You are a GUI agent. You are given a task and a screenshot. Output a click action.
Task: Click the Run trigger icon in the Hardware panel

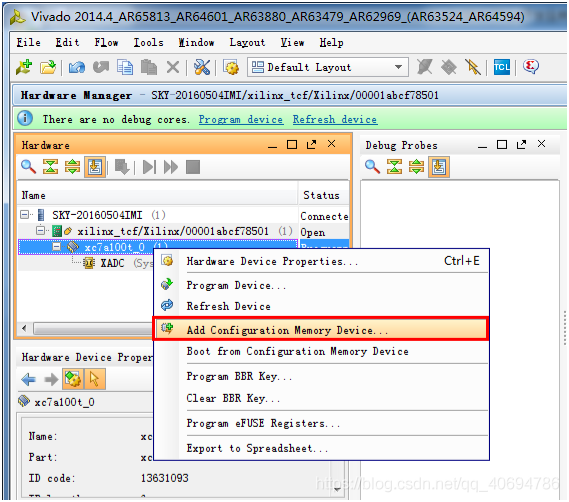[x=149, y=167]
